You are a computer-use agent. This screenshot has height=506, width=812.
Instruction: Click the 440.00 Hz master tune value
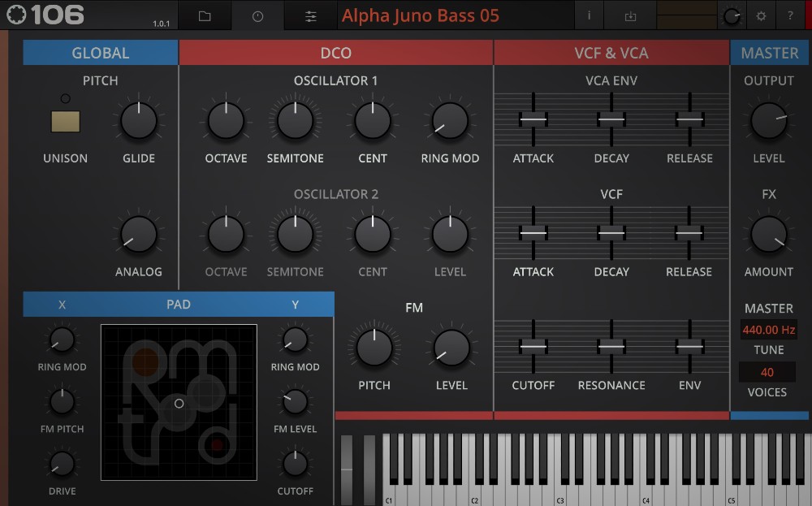point(768,330)
